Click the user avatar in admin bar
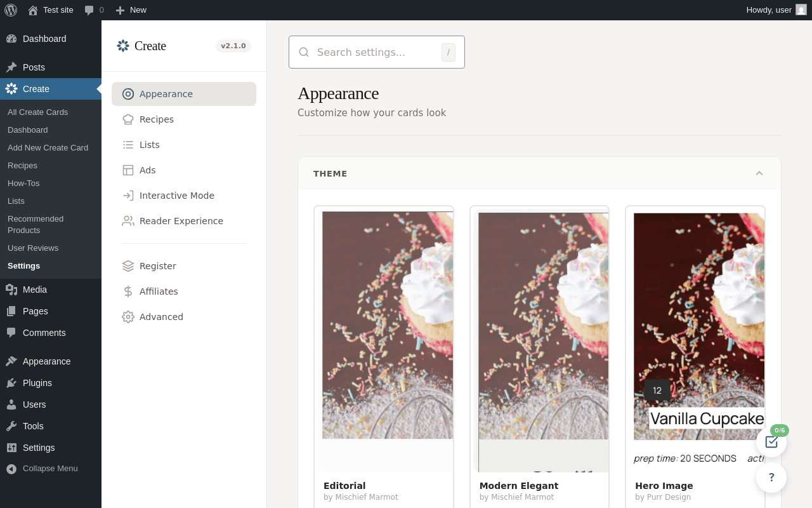This screenshot has width=812, height=508. click(801, 10)
